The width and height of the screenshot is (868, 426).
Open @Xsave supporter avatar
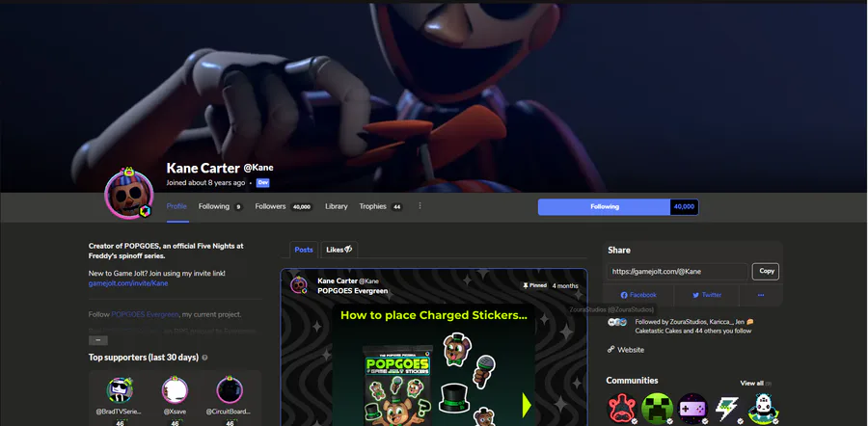(x=175, y=389)
